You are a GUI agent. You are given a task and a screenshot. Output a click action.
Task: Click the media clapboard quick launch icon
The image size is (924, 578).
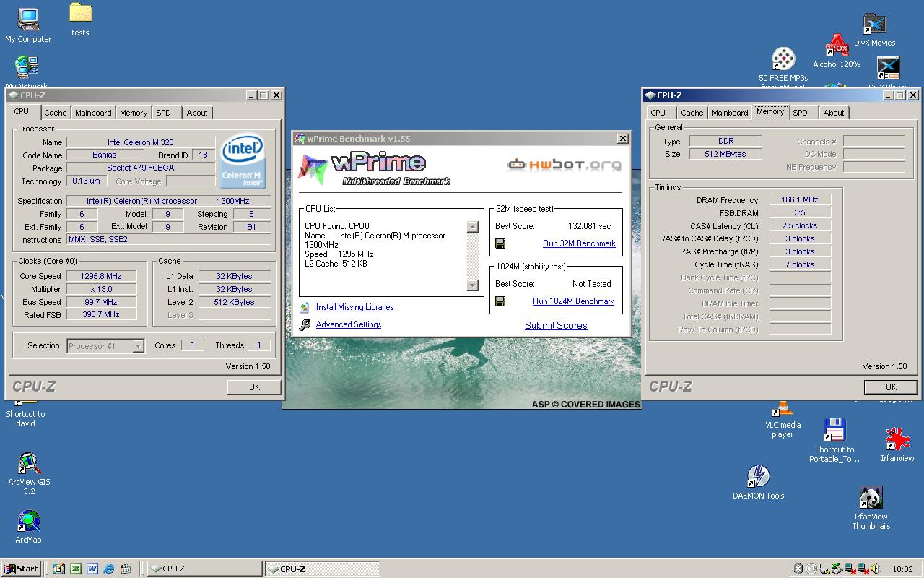[x=126, y=569]
